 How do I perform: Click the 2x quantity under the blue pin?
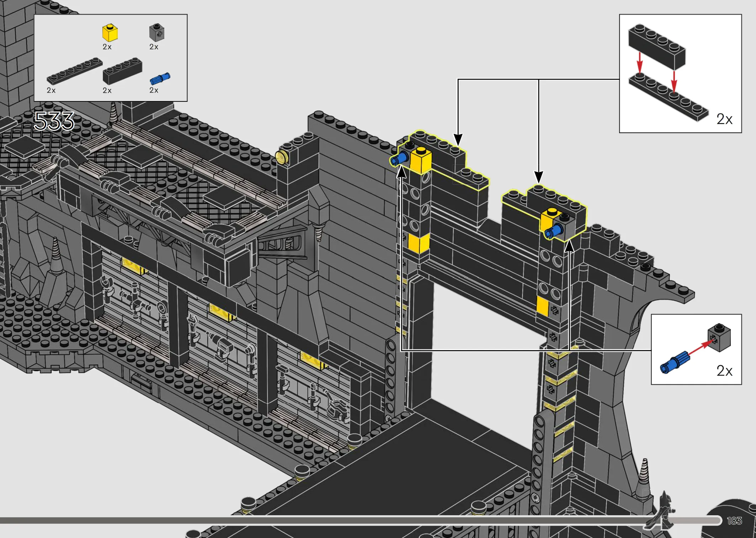154,90
